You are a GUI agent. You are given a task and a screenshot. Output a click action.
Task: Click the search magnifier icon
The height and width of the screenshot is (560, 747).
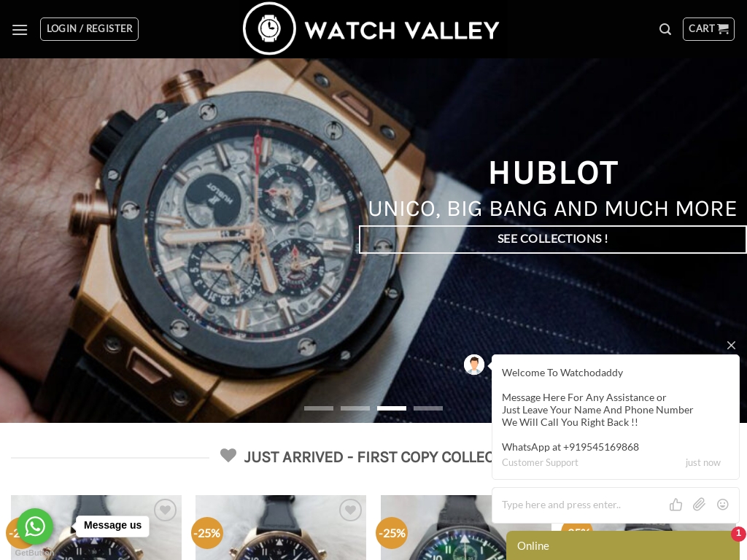[x=665, y=29]
